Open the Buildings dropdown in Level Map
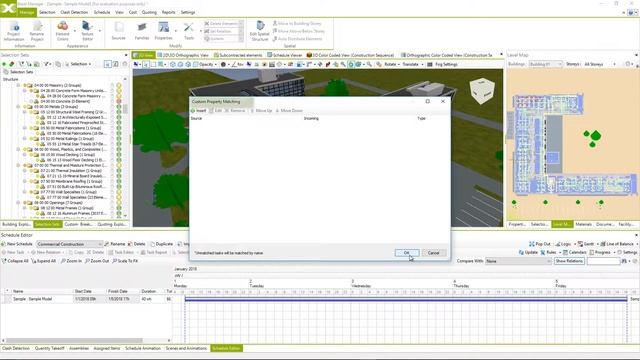 click(x=545, y=64)
